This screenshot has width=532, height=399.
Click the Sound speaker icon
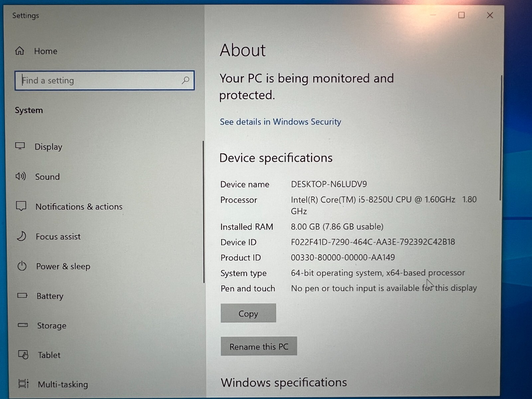tap(21, 176)
